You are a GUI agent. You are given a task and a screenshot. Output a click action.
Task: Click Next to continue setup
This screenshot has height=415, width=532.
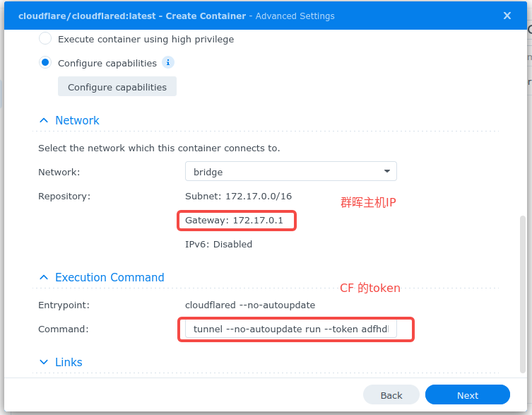pos(467,395)
